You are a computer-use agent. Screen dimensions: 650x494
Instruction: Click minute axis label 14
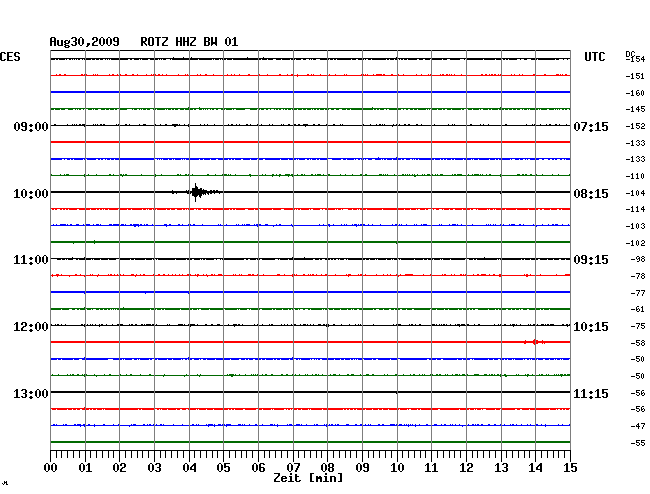[x=535, y=468]
